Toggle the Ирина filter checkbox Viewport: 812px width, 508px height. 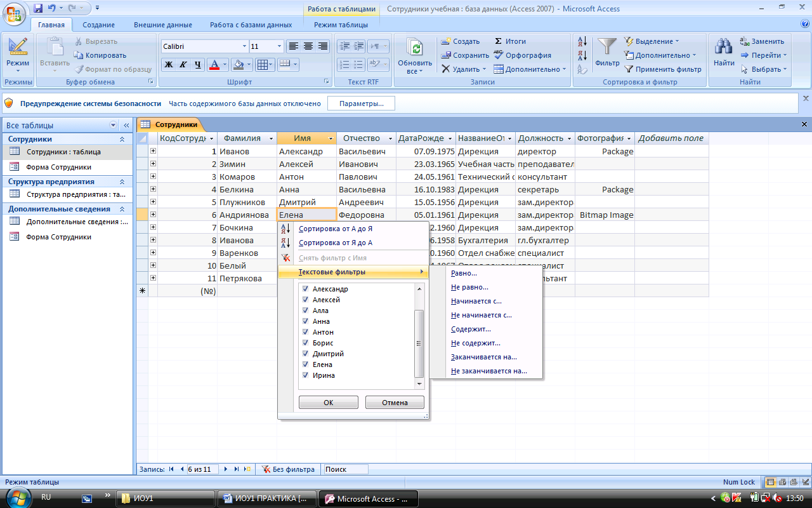305,375
